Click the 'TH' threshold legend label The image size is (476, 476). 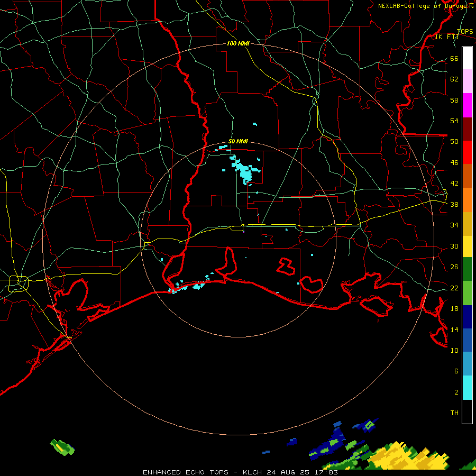coord(454,413)
